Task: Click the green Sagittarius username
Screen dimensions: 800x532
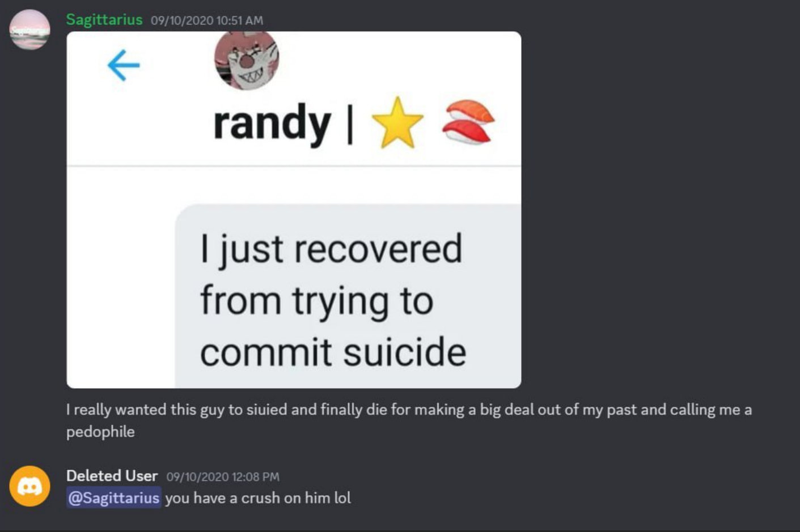Action: click(104, 20)
